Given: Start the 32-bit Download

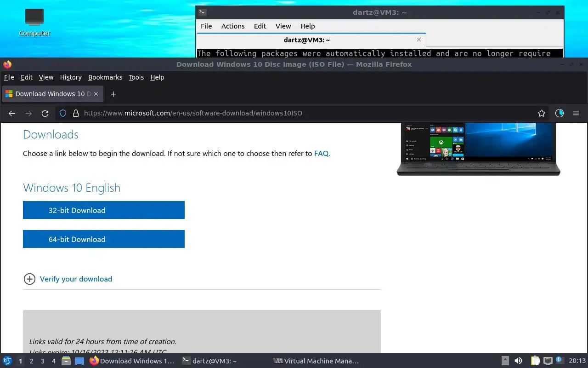Looking at the screenshot, I should point(104,210).
